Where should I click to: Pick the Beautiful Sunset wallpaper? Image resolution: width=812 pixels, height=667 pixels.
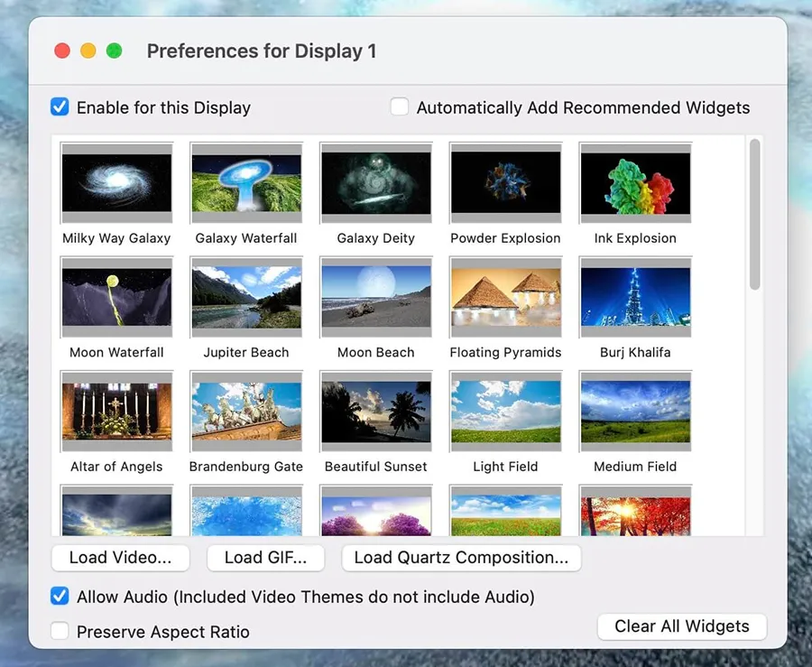375,412
